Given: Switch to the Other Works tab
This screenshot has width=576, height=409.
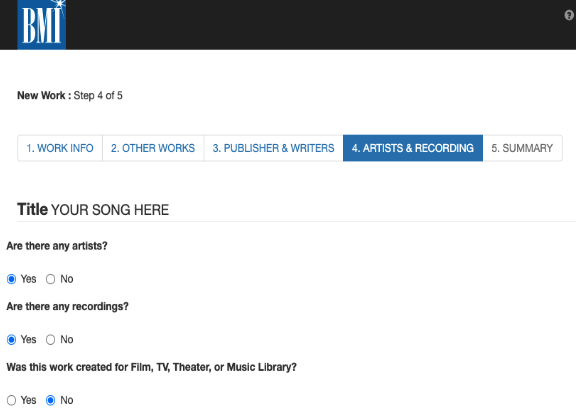Looking at the screenshot, I should (153, 148).
